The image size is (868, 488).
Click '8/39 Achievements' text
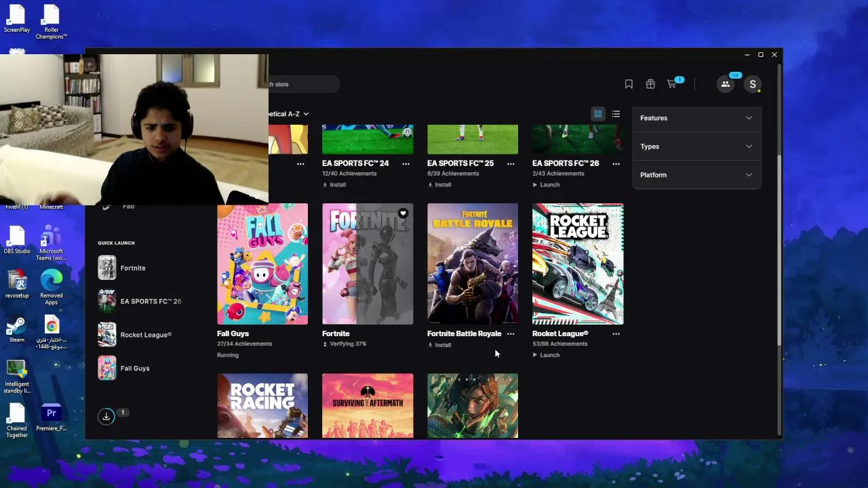click(x=453, y=174)
